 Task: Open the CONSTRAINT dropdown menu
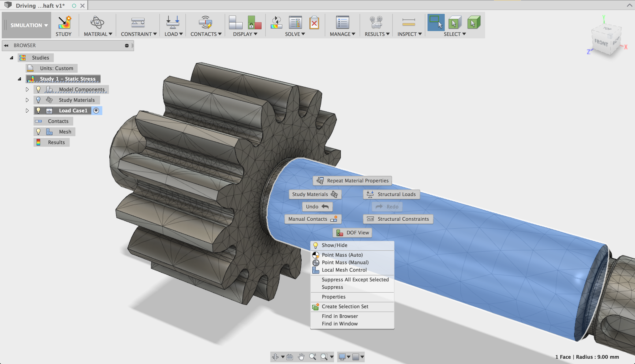click(x=138, y=34)
